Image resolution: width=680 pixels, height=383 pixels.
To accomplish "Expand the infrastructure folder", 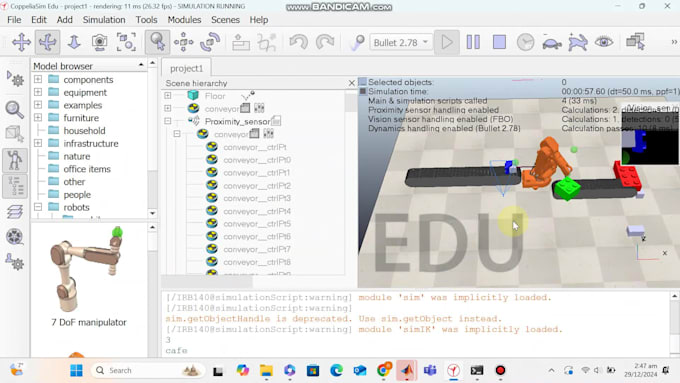I will click(38, 143).
